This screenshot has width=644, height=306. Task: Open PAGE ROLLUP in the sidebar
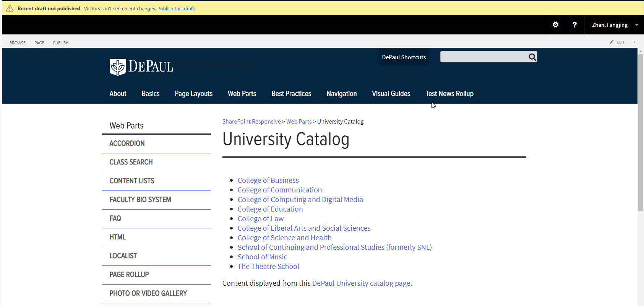(156, 275)
